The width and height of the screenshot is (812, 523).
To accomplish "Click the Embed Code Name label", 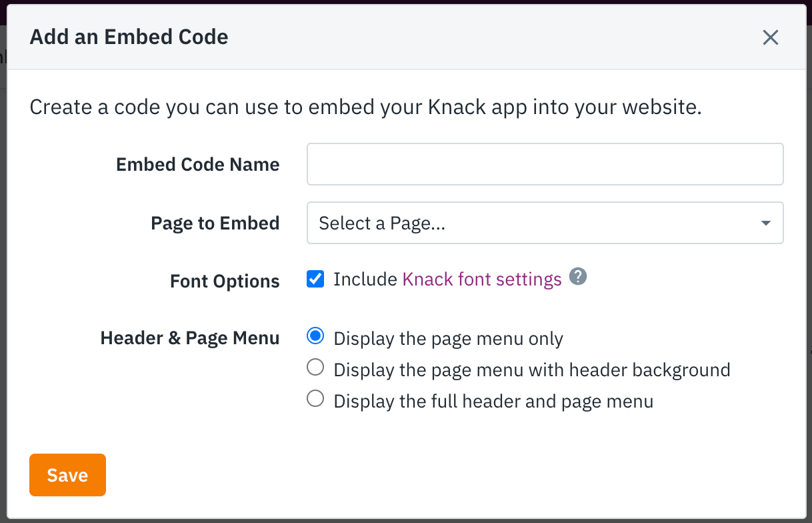I will tap(197, 164).
